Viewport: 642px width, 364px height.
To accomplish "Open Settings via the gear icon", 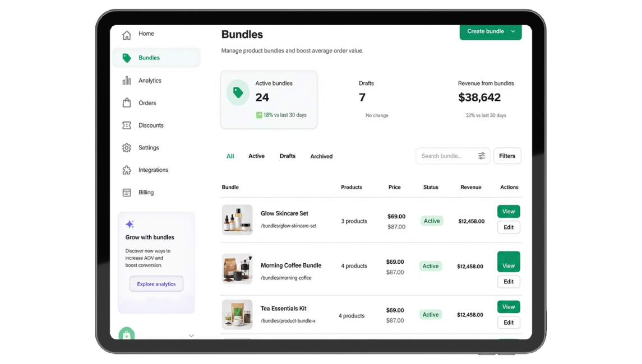I will coord(127,148).
